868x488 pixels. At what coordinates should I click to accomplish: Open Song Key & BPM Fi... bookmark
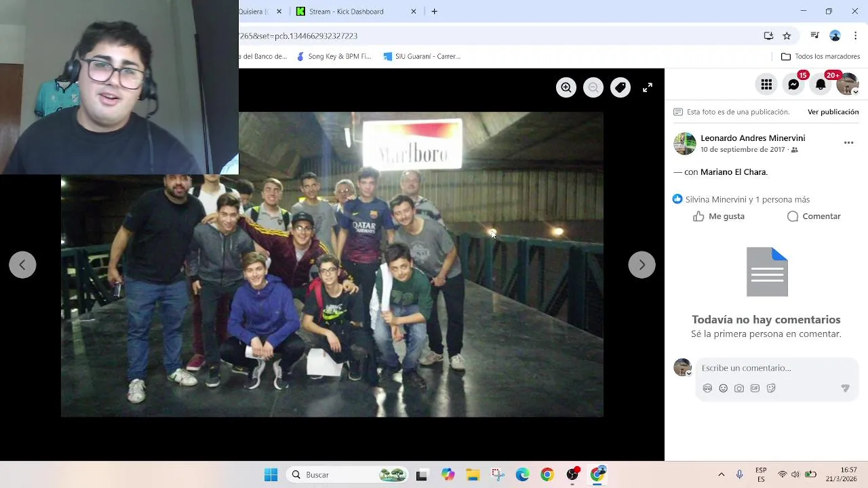334,56
